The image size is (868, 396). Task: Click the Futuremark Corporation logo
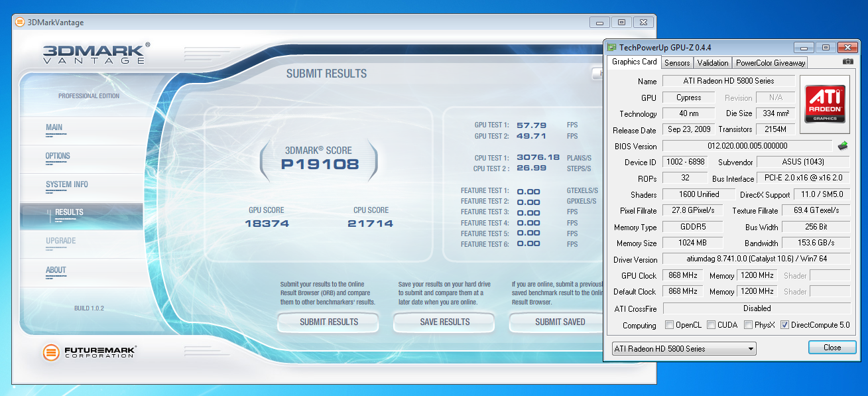(x=90, y=352)
